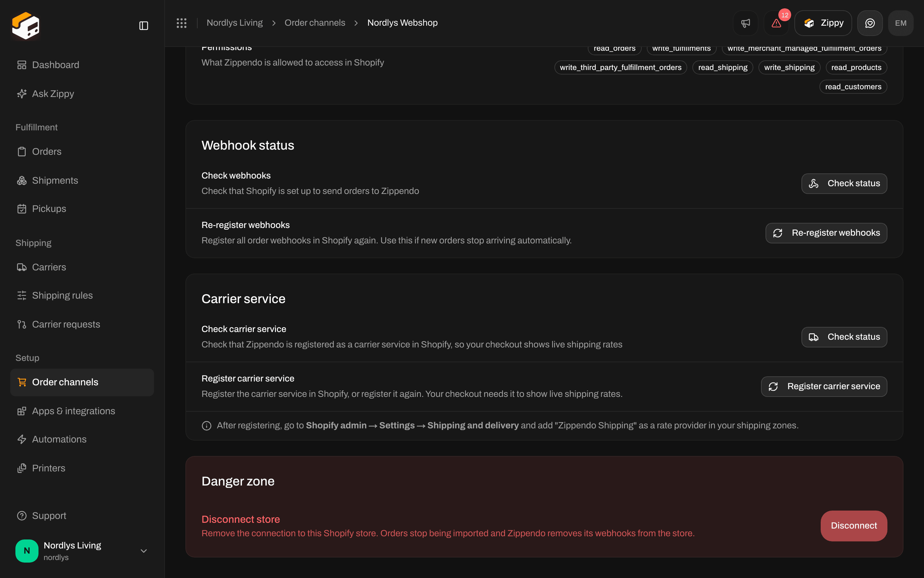Click Re-register webhooks button
This screenshot has width=924, height=578.
coord(826,233)
